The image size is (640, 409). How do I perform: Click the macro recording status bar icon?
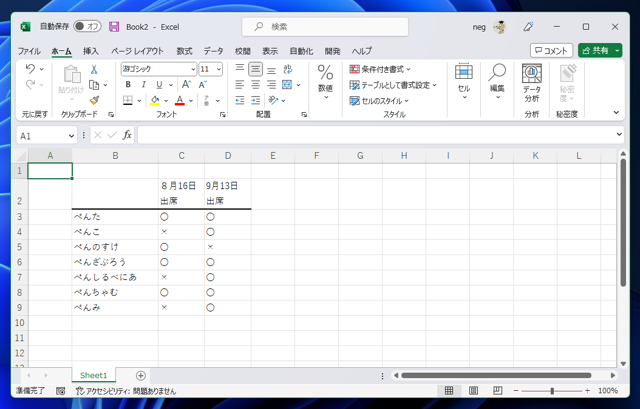click(60, 391)
